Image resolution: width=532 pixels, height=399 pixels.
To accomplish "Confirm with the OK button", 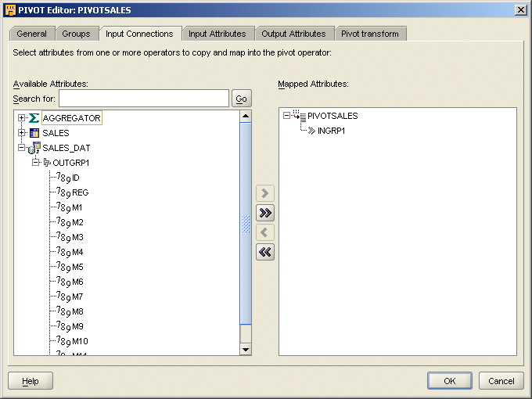I will click(450, 381).
